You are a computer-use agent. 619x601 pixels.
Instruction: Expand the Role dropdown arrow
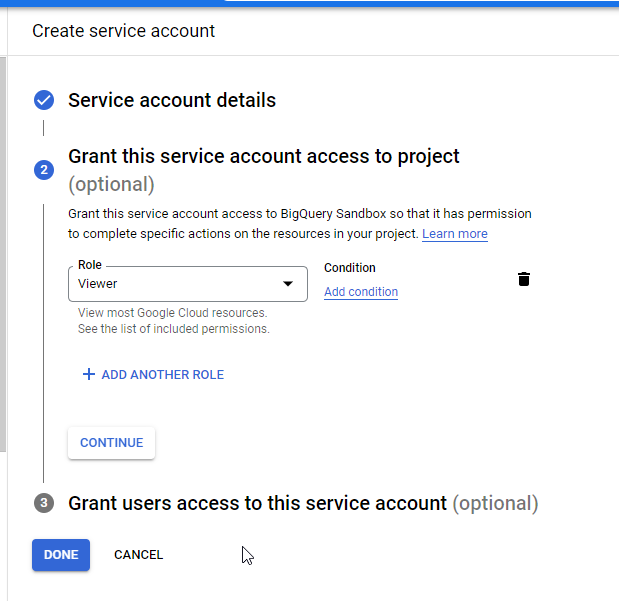pos(288,284)
